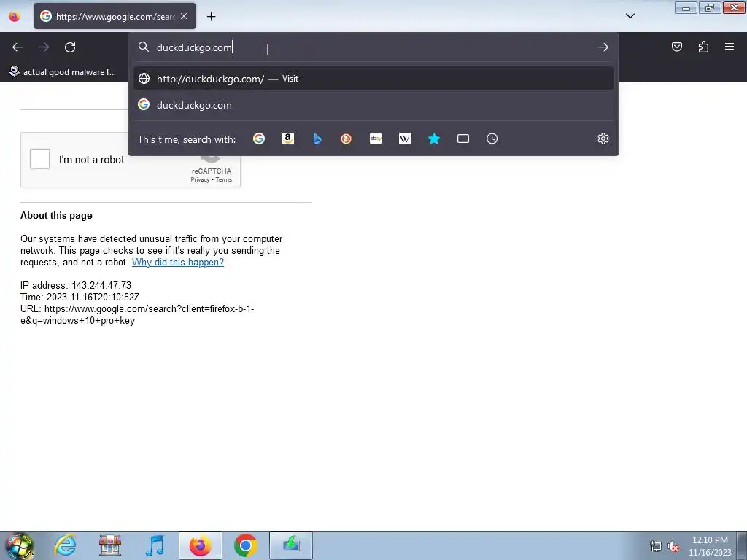Open the Windows Start menu
747x560 pixels.
[20, 545]
